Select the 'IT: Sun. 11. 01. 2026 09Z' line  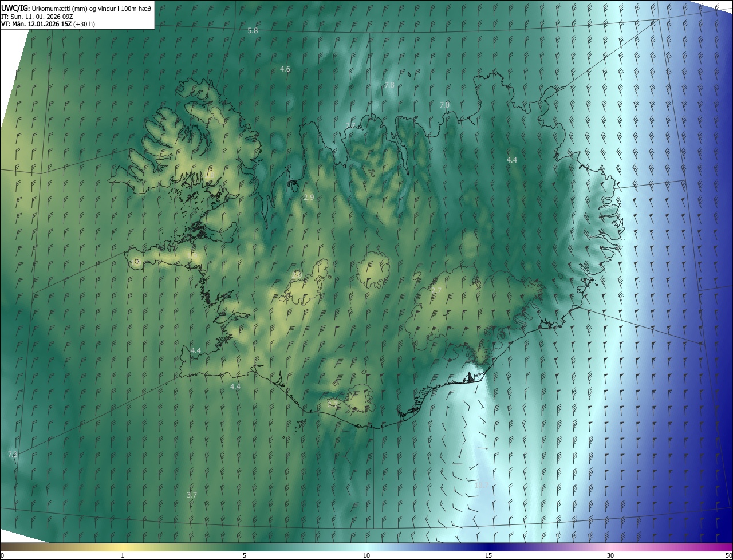[x=37, y=17]
